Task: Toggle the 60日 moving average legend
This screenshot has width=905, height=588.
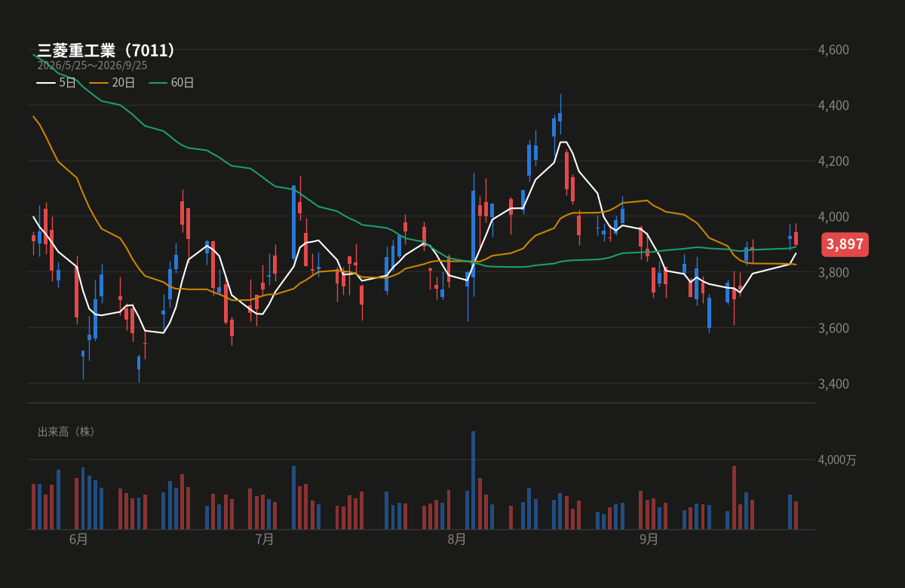Action: pos(171,83)
